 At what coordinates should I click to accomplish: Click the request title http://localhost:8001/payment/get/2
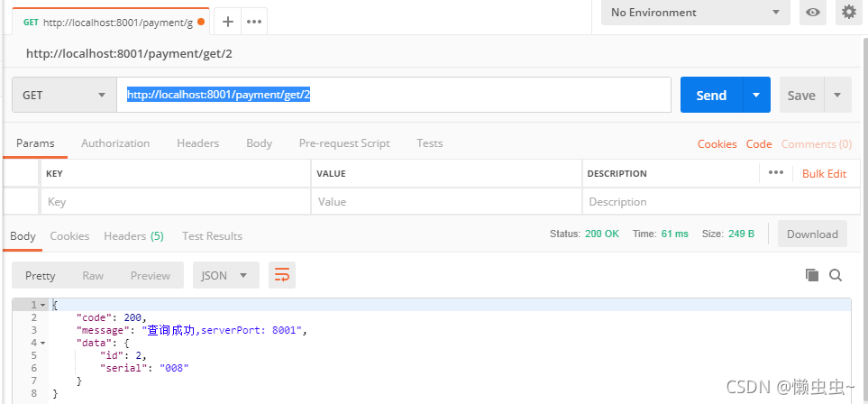129,54
